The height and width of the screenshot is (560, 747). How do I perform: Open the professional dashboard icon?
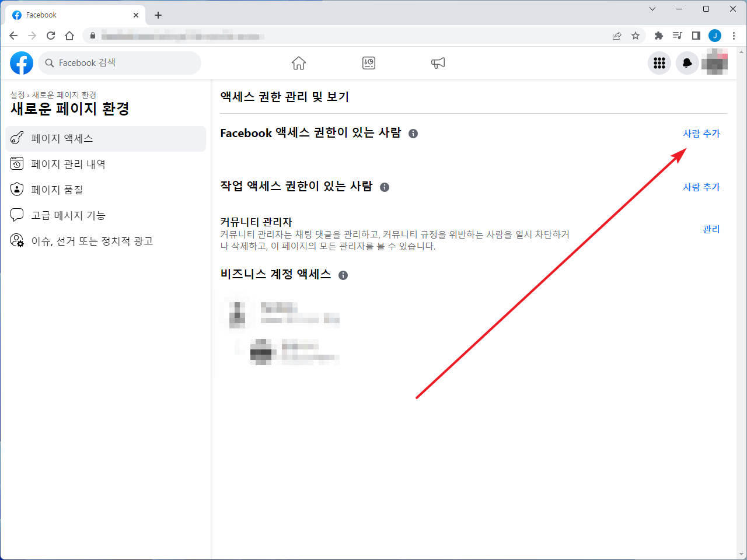point(369,63)
